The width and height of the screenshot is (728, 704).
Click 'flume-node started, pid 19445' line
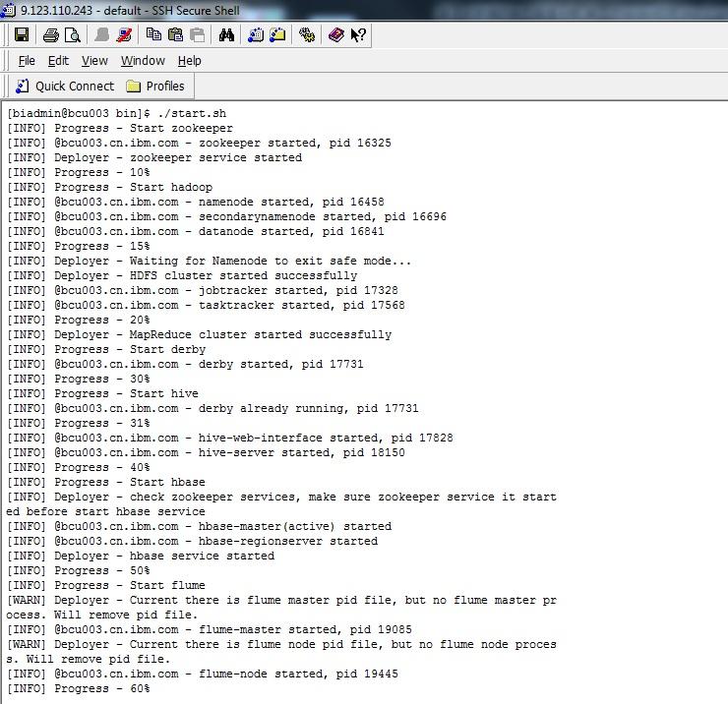coord(203,675)
